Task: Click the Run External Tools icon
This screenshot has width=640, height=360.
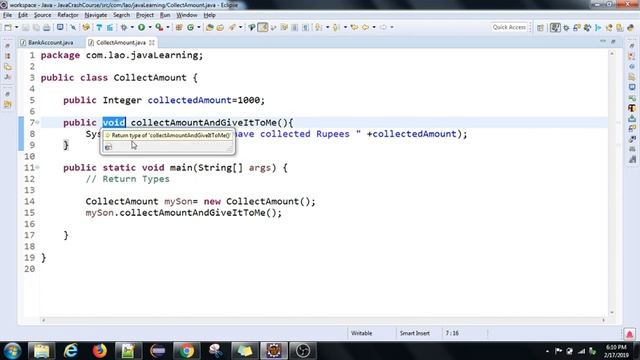Action: click(159, 27)
